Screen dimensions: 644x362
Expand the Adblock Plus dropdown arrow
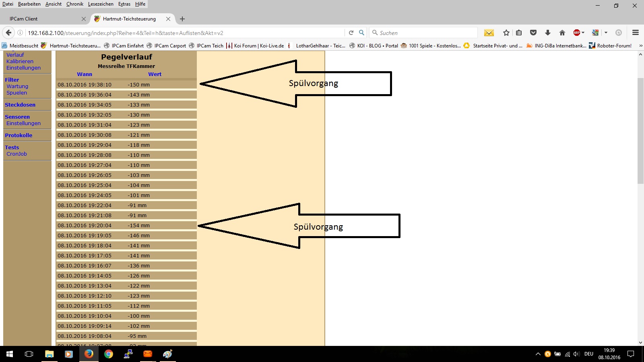point(583,33)
